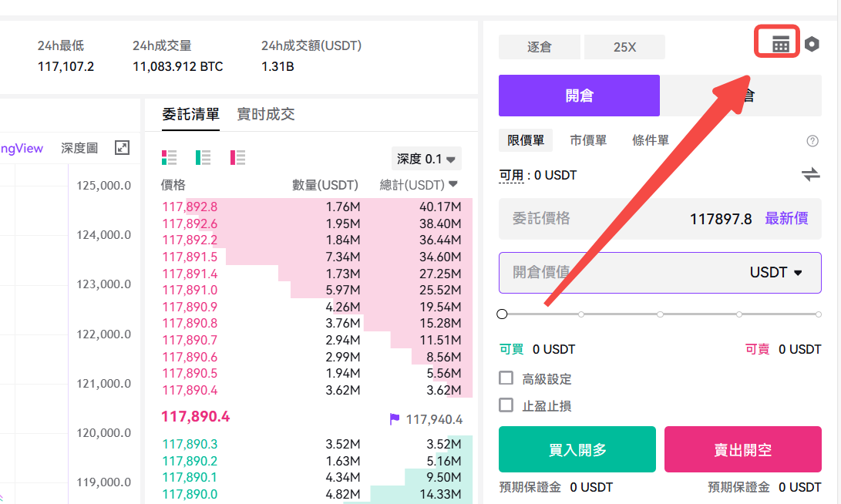Open the calculator icon
Viewport: 841px width, 504px height.
click(x=780, y=44)
